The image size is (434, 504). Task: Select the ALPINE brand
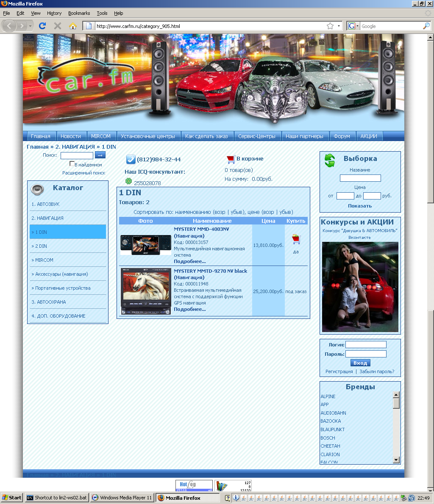[328, 396]
